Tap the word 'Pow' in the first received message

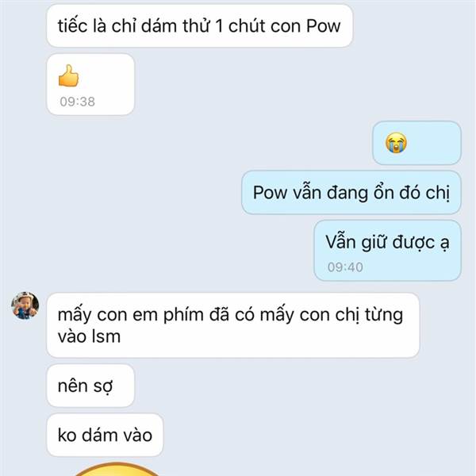(x=324, y=26)
